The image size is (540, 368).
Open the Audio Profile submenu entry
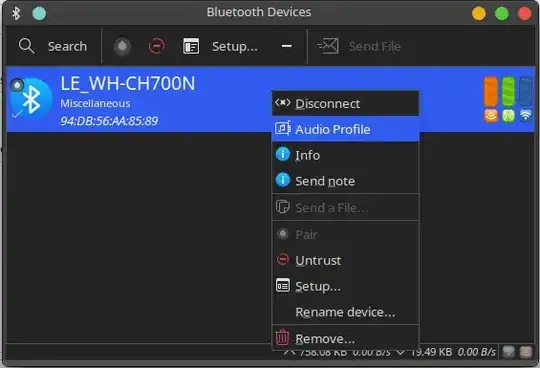click(345, 129)
